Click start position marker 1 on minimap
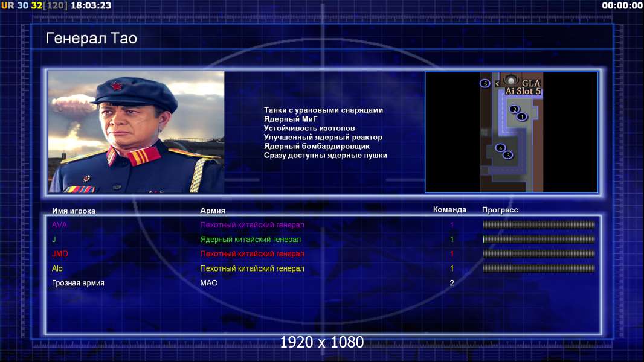The height and width of the screenshot is (362, 644). point(521,117)
